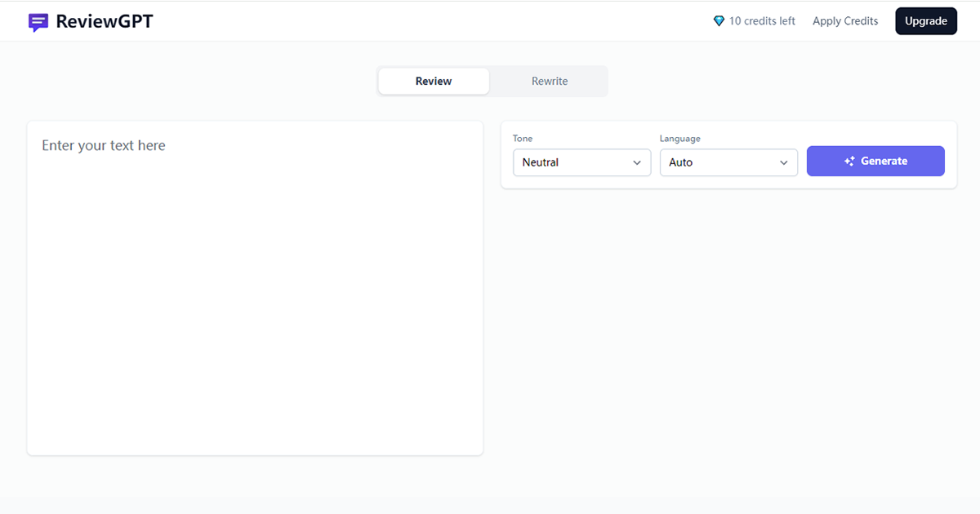Open the Language dropdown set to Auto
The image size is (980, 514).
coord(728,162)
